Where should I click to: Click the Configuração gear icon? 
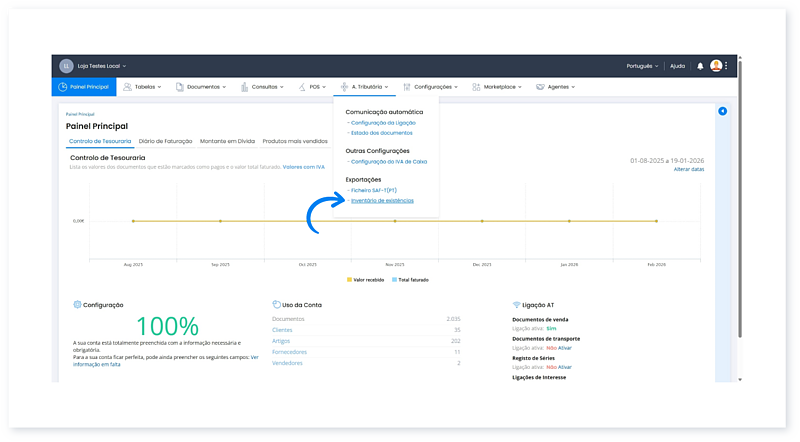[77, 304]
